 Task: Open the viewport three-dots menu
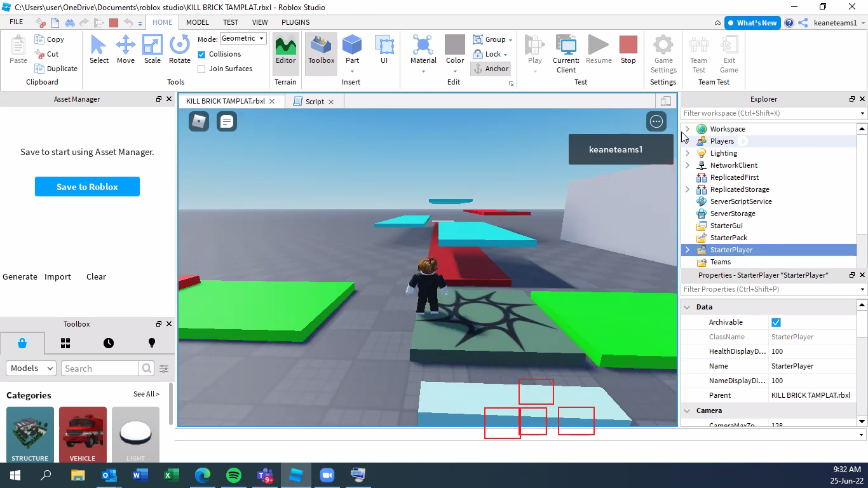(x=656, y=121)
